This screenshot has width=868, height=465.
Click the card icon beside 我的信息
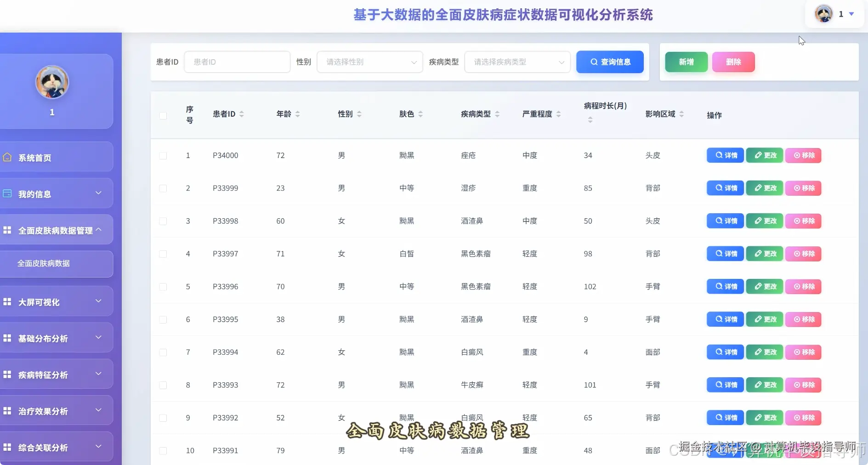pyautogui.click(x=7, y=193)
